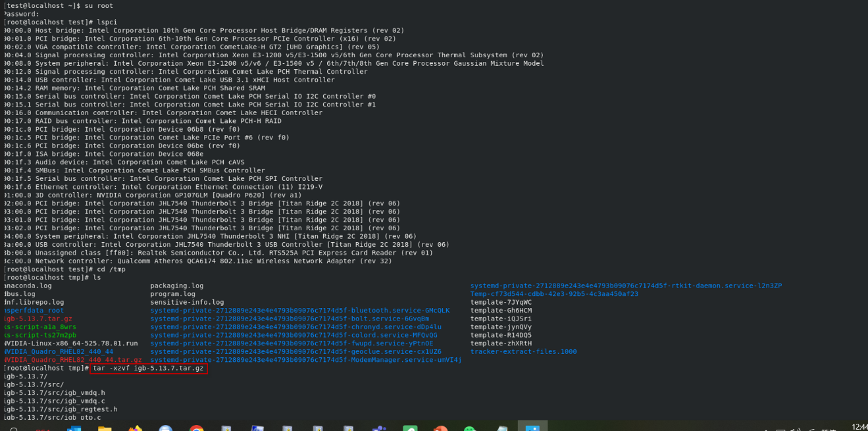Click the RAID bus controller PCH-H RAID line
Image resolution: width=868 pixels, height=431 pixels.
click(142, 121)
